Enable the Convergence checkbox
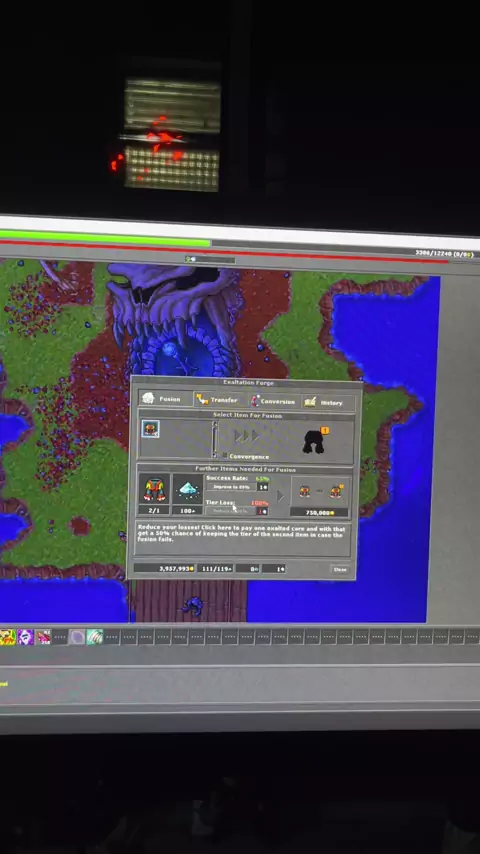 click(224, 456)
